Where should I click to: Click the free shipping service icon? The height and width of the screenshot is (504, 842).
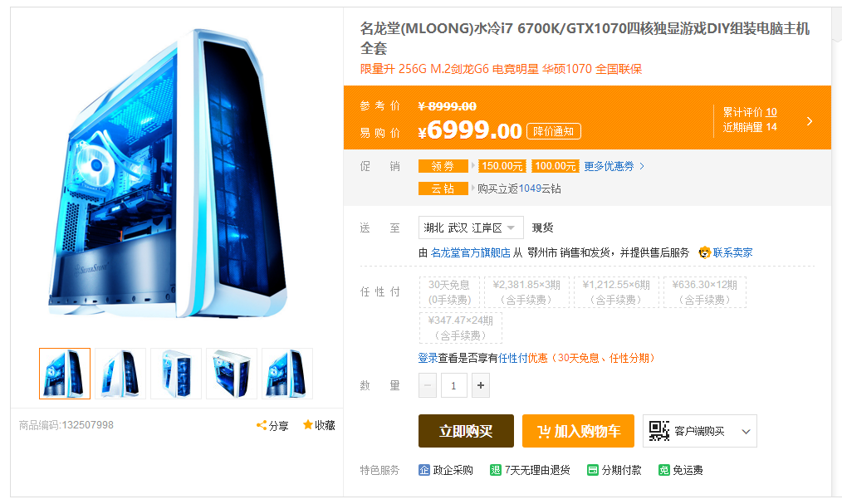tap(663, 470)
